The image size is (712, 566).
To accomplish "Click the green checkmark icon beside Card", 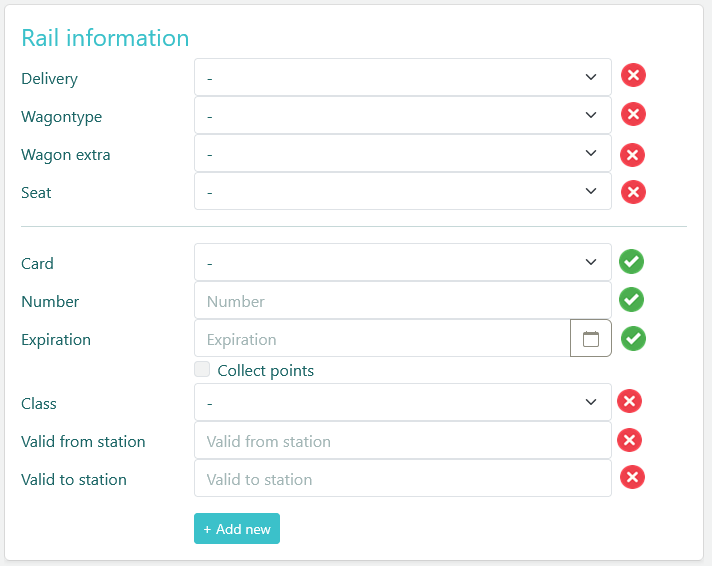I will (631, 262).
